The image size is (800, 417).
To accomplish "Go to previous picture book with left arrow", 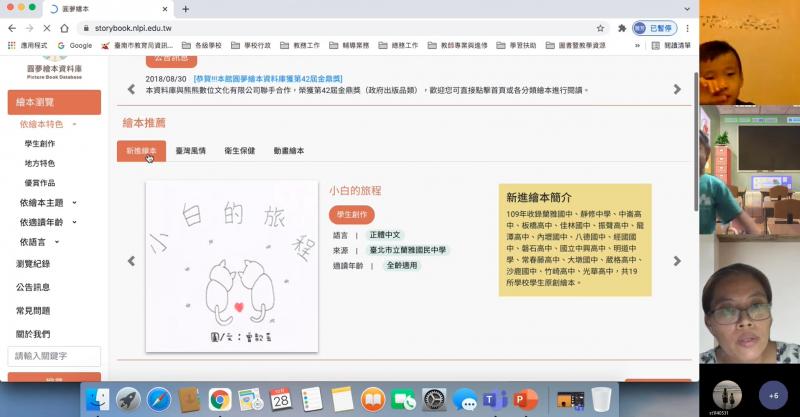I will click(131, 261).
